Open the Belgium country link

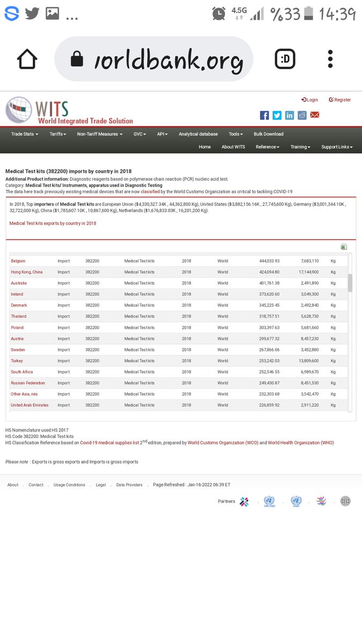[x=18, y=261]
